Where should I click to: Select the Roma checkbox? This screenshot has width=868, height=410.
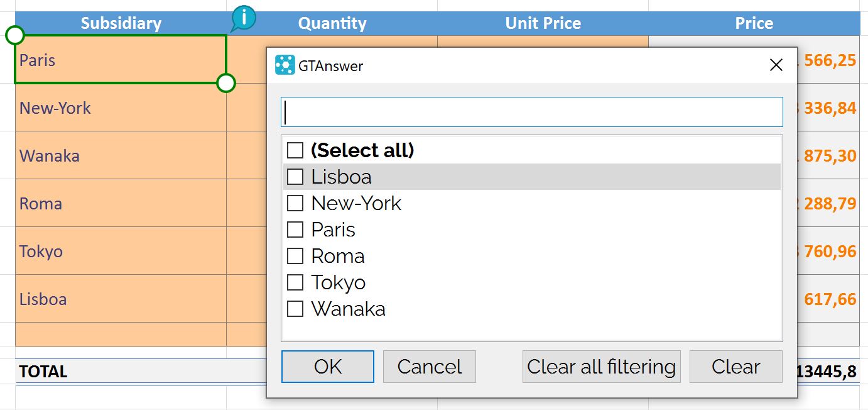point(295,256)
